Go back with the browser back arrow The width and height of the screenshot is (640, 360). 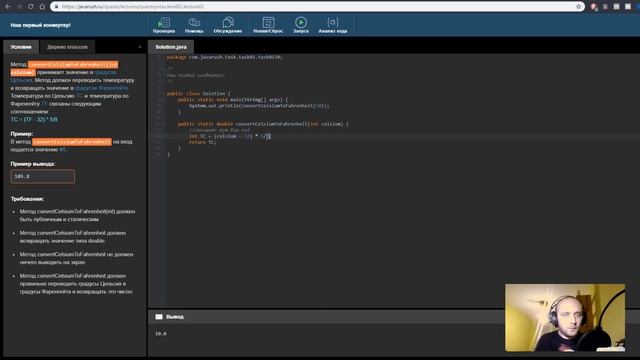pyautogui.click(x=8, y=7)
